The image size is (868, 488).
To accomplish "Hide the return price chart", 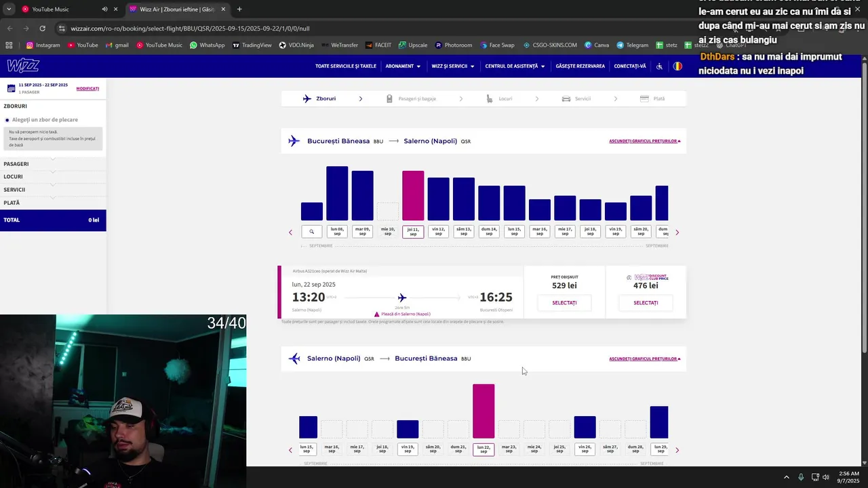I will pyautogui.click(x=644, y=359).
